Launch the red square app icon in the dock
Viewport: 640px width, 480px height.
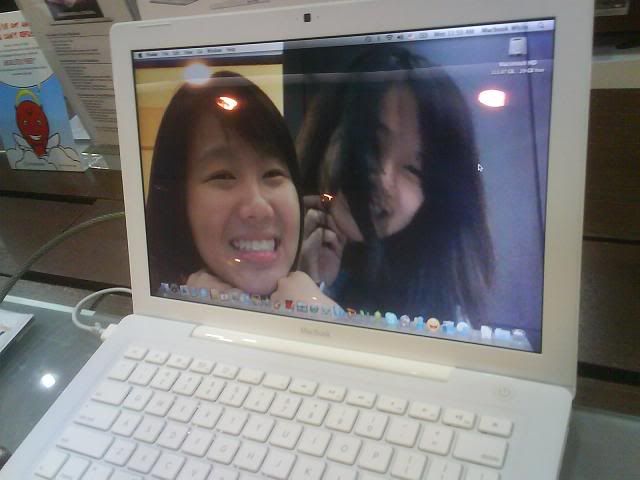pos(289,304)
